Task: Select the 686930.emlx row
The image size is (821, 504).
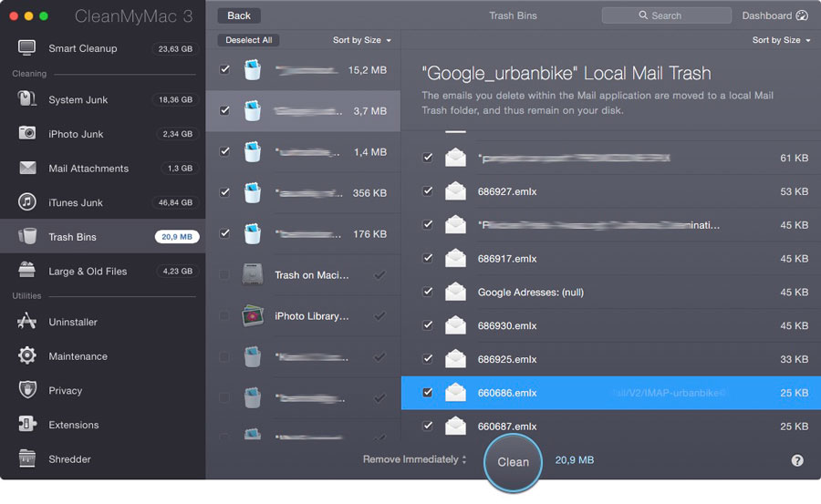Action: [611, 325]
